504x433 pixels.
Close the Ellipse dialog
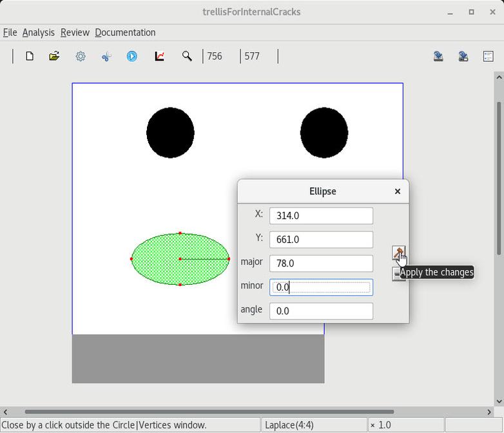coord(398,191)
